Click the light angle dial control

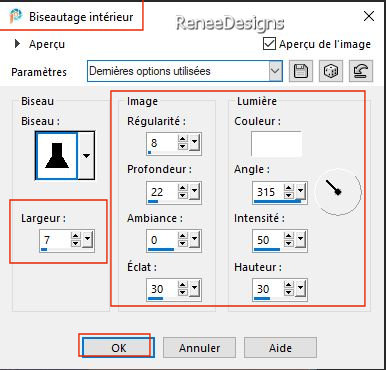point(338,192)
